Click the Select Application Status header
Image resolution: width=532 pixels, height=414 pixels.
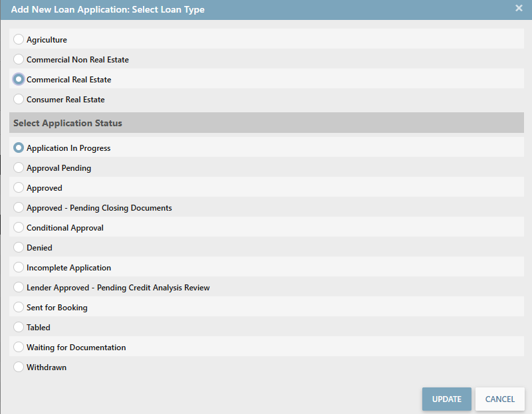coord(68,123)
